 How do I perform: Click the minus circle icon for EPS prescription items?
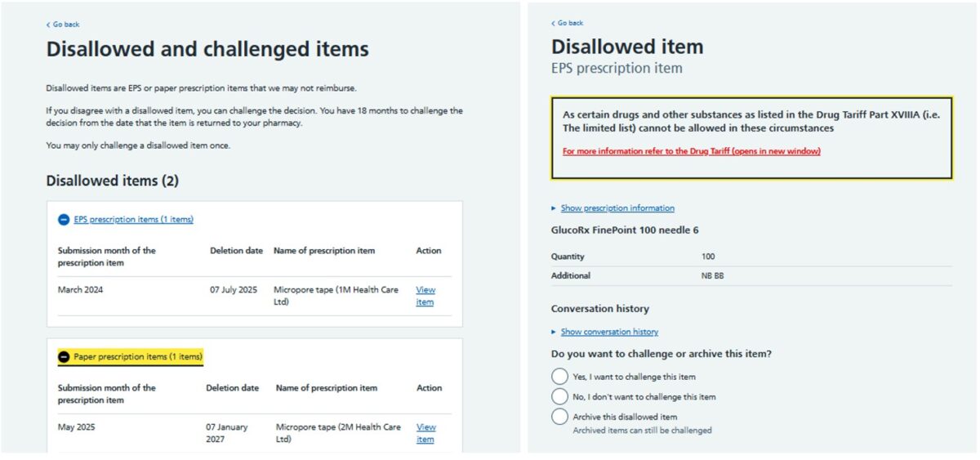[64, 220]
